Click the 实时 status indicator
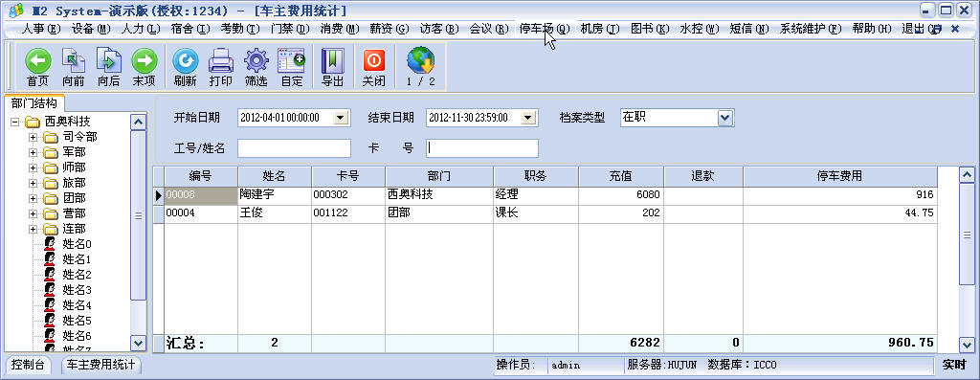Image resolution: width=980 pixels, height=380 pixels. [954, 365]
